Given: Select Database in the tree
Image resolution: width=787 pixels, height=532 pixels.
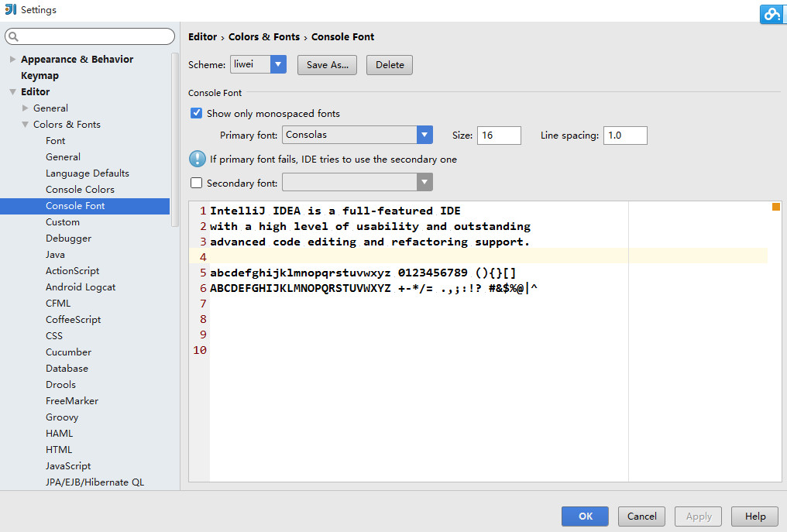Looking at the screenshot, I should [x=67, y=369].
